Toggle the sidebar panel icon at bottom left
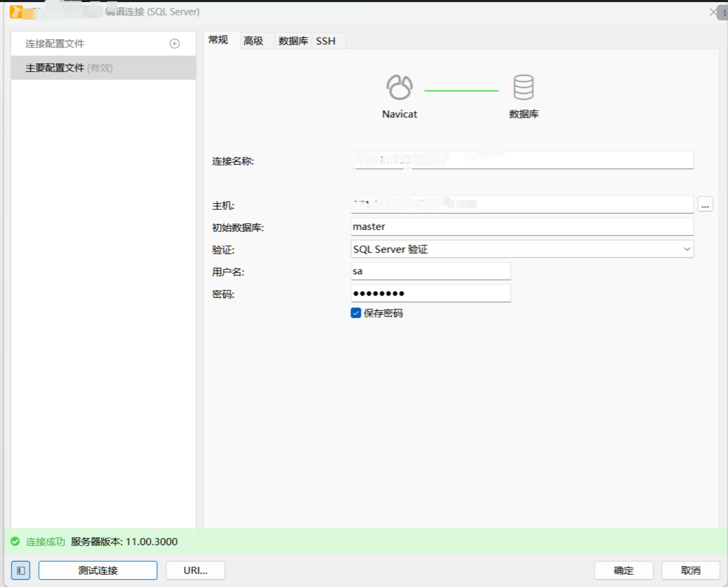The height and width of the screenshot is (587, 728). click(x=21, y=570)
